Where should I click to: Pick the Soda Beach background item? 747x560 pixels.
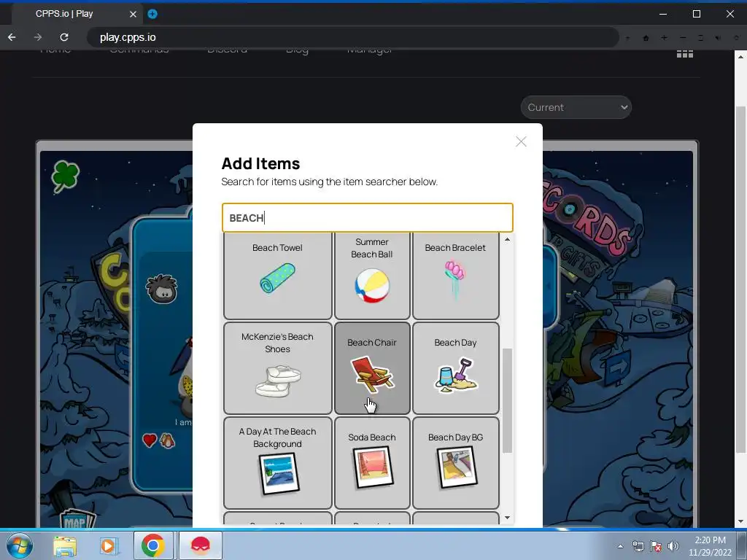point(372,463)
